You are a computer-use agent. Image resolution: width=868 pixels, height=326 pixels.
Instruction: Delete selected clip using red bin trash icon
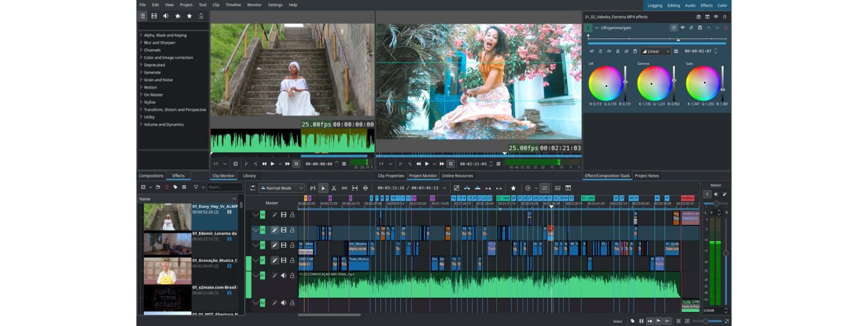(x=167, y=187)
